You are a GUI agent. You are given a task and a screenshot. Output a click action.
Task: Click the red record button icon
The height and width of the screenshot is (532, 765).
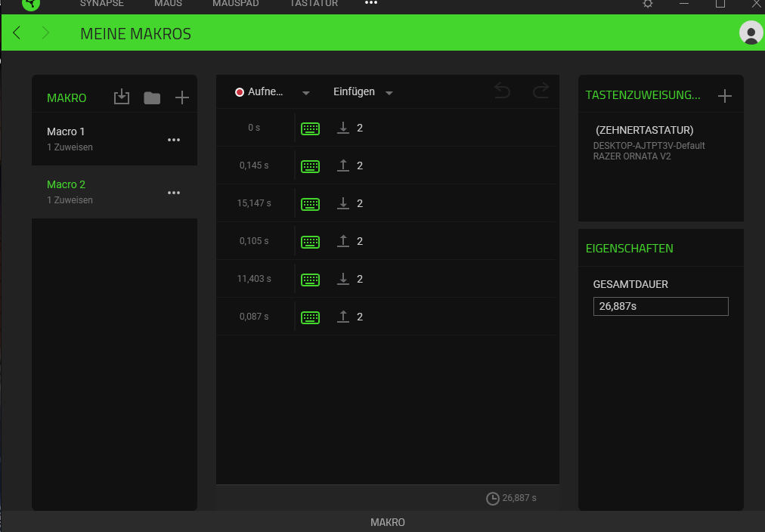(x=239, y=92)
